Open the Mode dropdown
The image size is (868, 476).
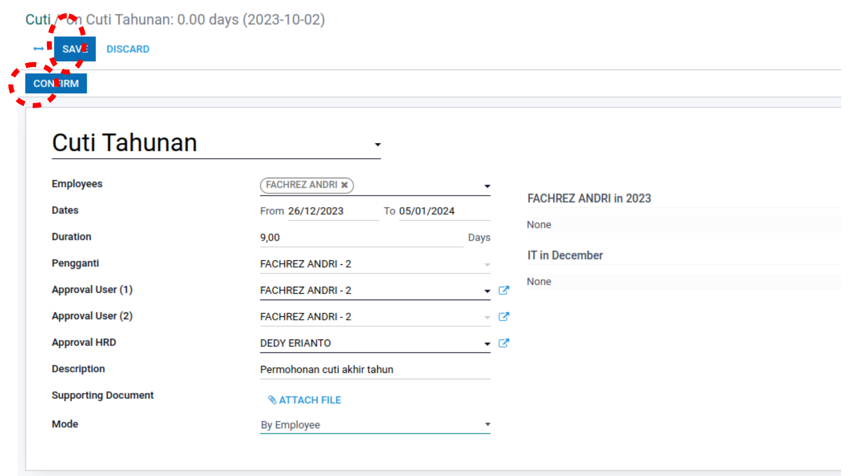click(487, 425)
